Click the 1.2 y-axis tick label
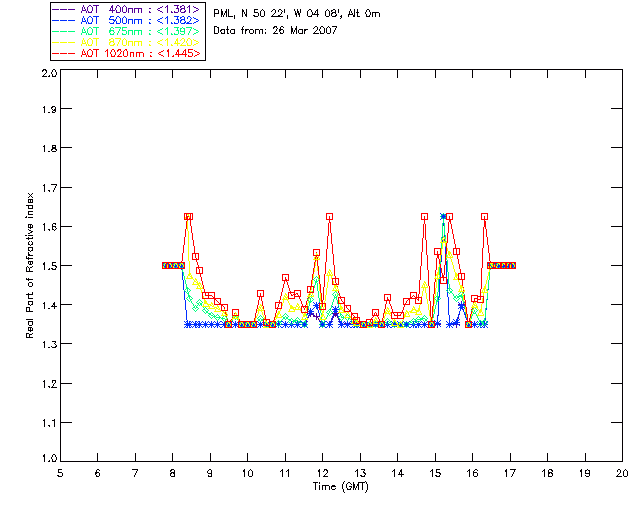 click(x=49, y=384)
